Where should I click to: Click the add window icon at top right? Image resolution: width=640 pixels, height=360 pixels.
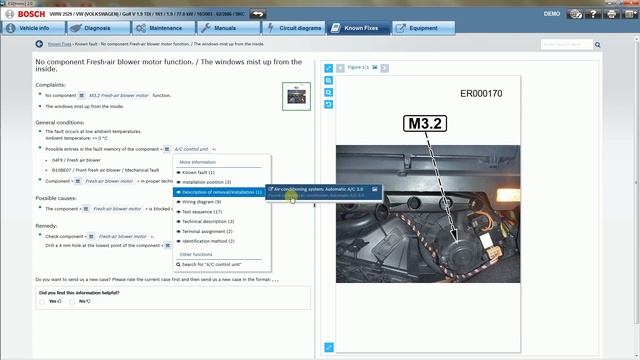(630, 14)
